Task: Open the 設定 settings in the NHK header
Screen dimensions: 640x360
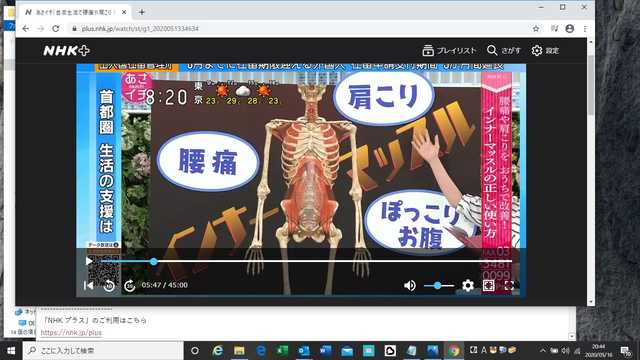Action: [x=545, y=51]
